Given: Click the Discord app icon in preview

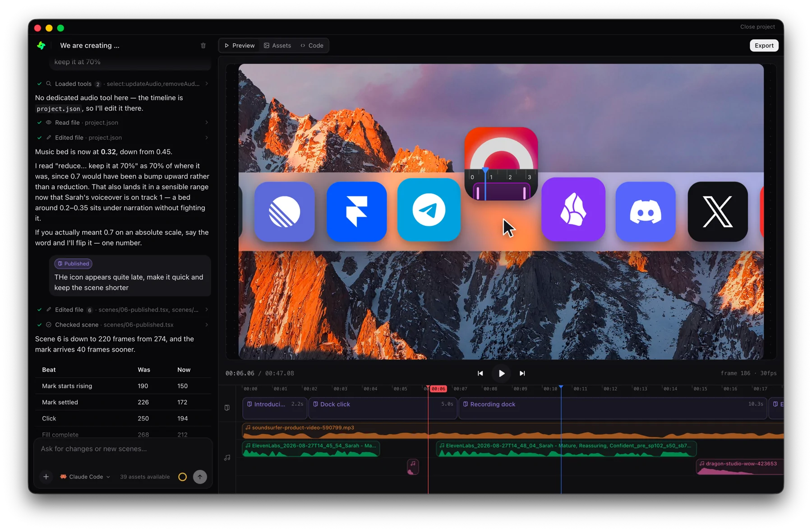Looking at the screenshot, I should click(x=646, y=212).
